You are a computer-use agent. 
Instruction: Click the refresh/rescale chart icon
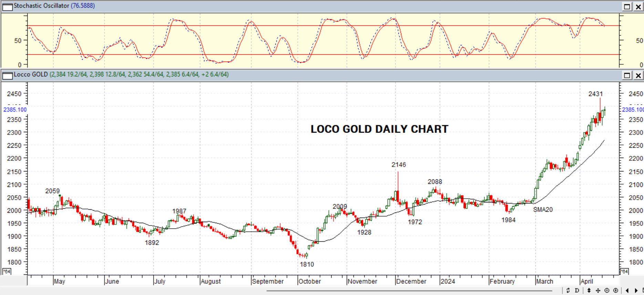(x=568, y=291)
